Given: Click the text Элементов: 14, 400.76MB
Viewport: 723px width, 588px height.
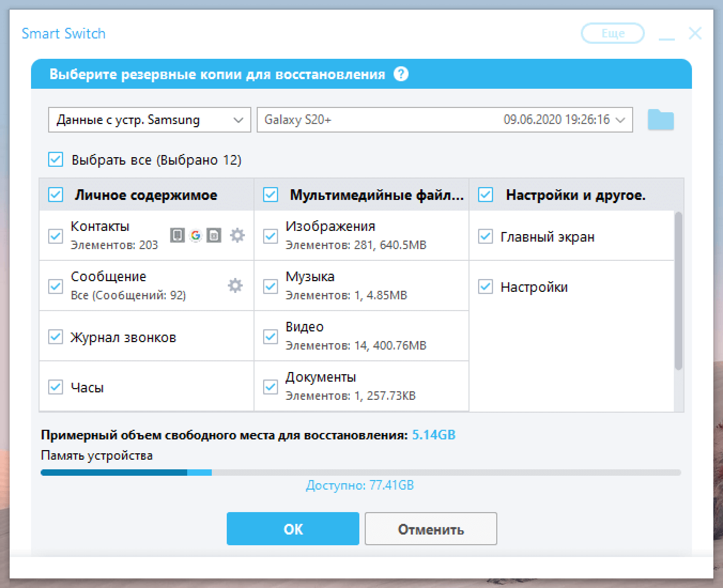Looking at the screenshot, I should [356, 346].
